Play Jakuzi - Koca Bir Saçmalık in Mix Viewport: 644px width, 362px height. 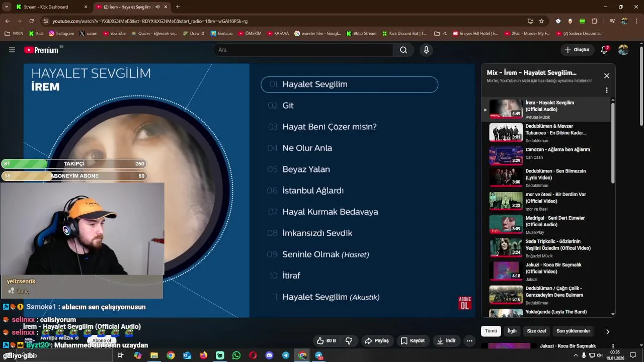[546, 271]
